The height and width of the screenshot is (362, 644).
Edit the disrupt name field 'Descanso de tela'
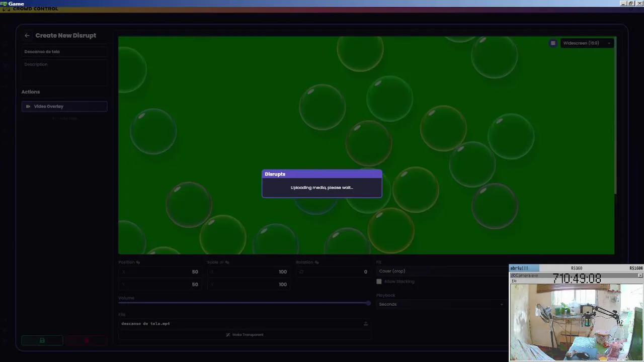(x=64, y=52)
